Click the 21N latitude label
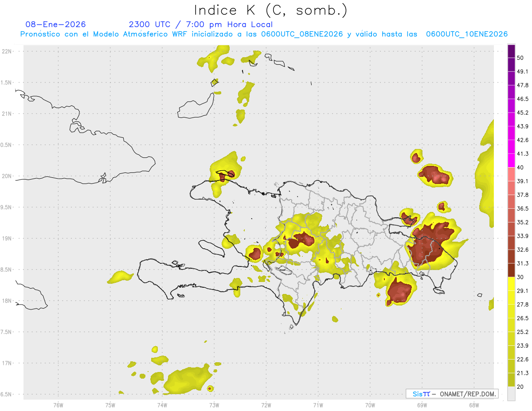 (x=7, y=114)
